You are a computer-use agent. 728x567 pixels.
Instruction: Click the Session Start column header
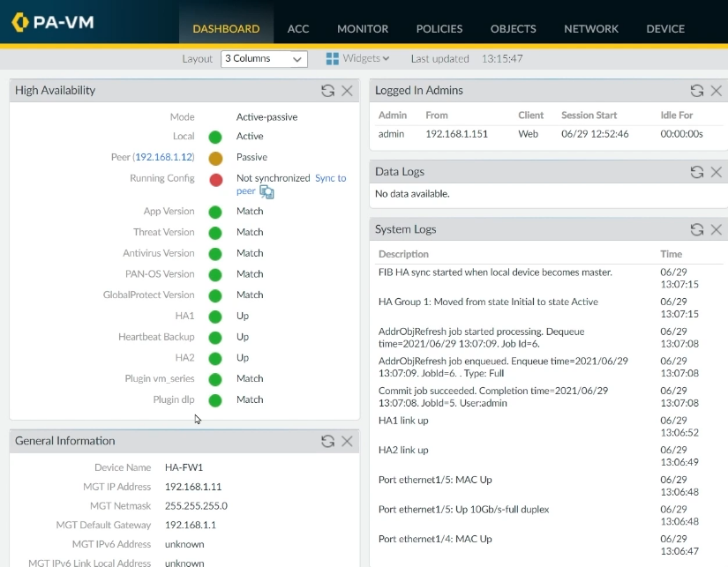tap(589, 115)
